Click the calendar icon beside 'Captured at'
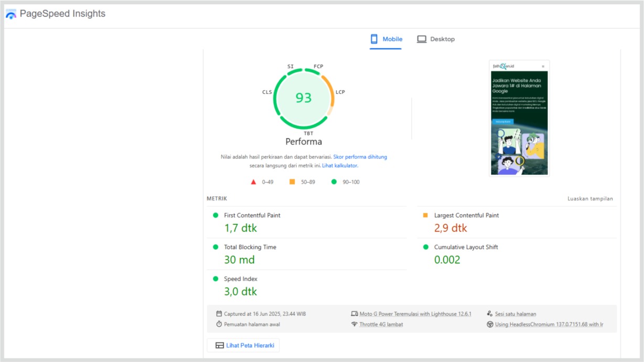The image size is (644, 362). 219,314
